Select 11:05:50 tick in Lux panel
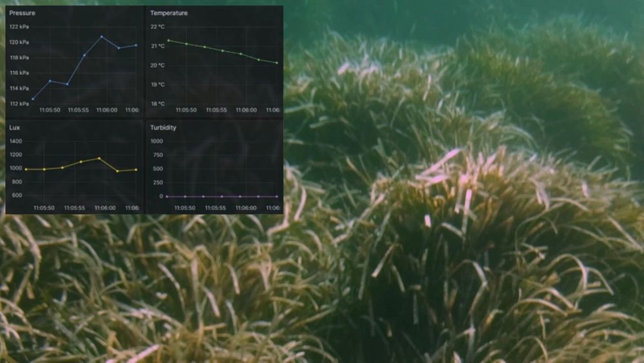Viewport: 644px width, 363px height. coord(44,208)
